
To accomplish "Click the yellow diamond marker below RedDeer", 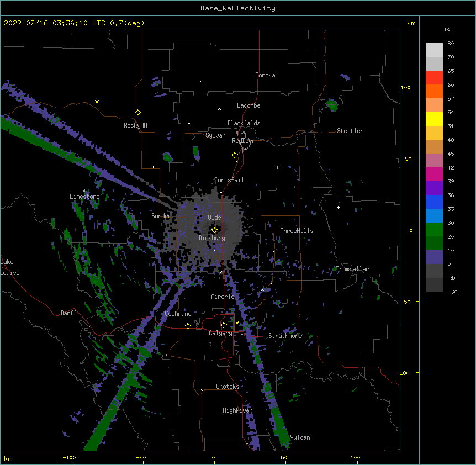I will point(235,155).
